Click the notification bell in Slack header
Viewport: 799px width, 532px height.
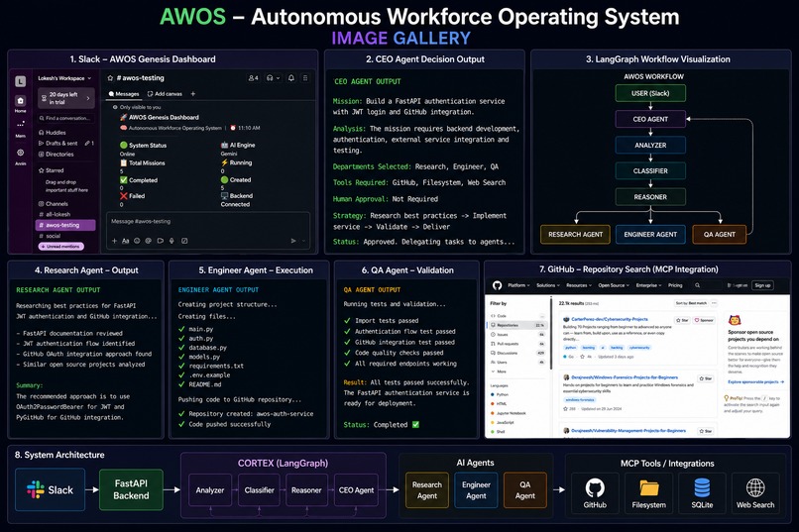[291, 78]
